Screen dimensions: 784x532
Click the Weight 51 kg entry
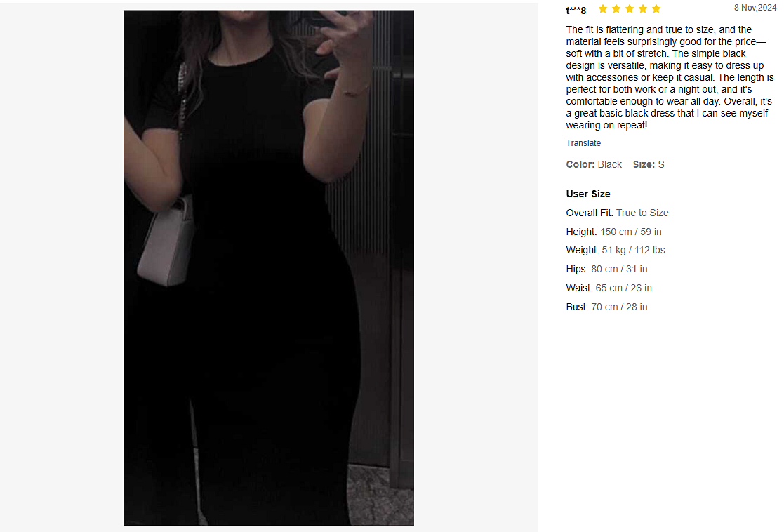click(x=616, y=251)
